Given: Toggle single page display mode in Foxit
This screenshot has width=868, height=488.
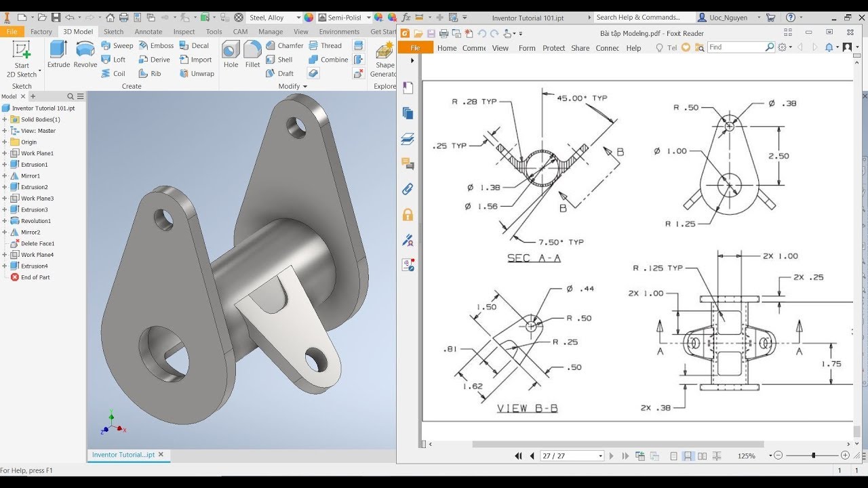Looking at the screenshot, I should point(674,455).
